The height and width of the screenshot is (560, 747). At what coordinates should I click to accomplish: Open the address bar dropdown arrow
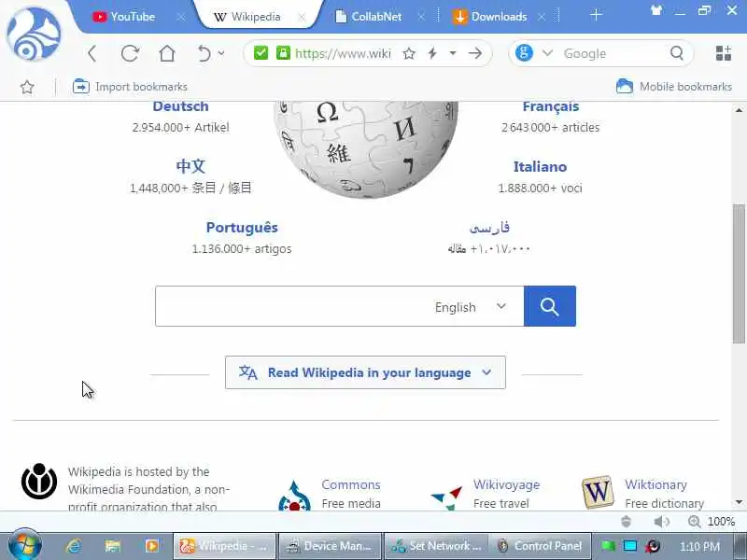pyautogui.click(x=453, y=53)
